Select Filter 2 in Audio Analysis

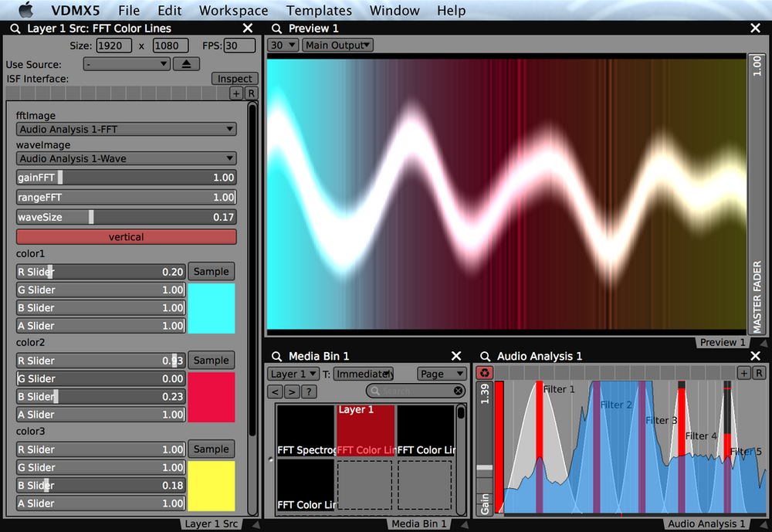[x=616, y=405]
